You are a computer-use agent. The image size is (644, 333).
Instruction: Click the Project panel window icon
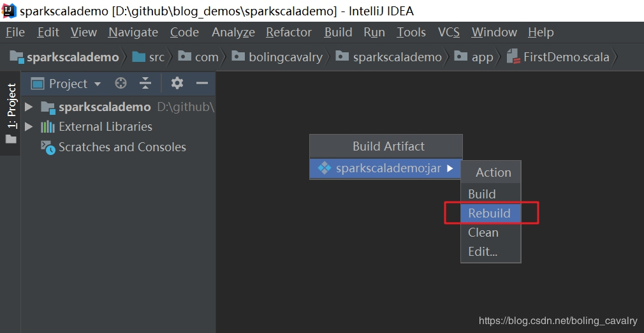point(38,84)
